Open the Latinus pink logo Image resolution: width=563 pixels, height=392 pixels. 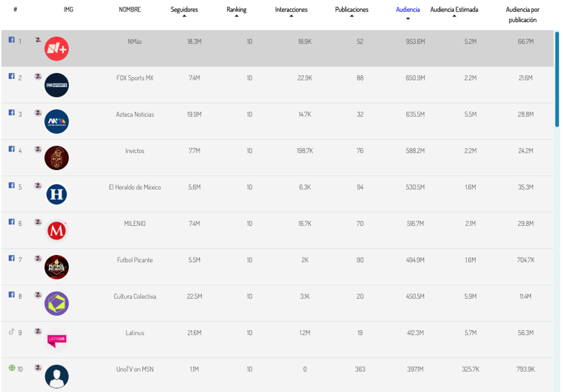pos(57,340)
